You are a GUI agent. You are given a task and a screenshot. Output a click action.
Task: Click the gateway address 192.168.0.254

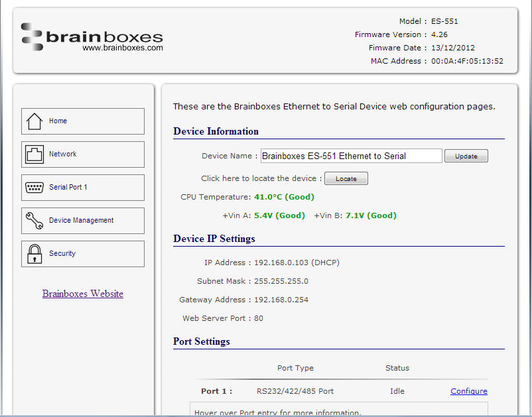click(x=281, y=300)
